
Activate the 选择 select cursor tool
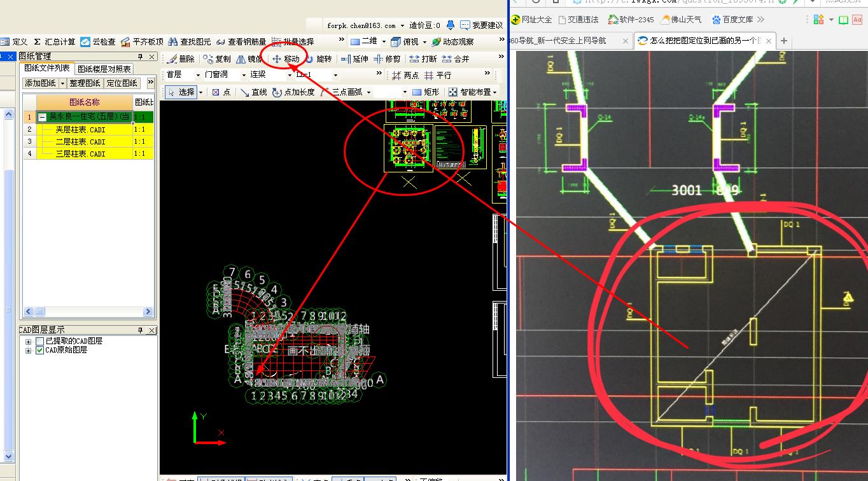click(181, 92)
